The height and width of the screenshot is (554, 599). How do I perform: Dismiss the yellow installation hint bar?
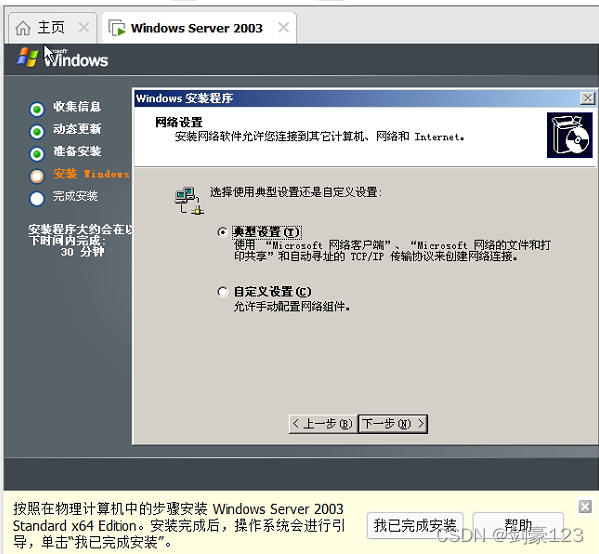585,507
